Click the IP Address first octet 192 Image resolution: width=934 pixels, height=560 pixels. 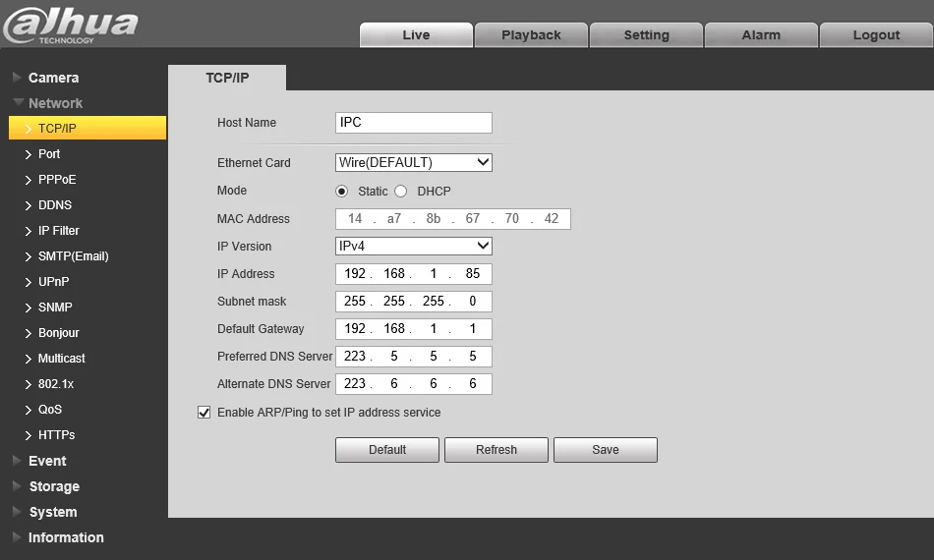[354, 274]
